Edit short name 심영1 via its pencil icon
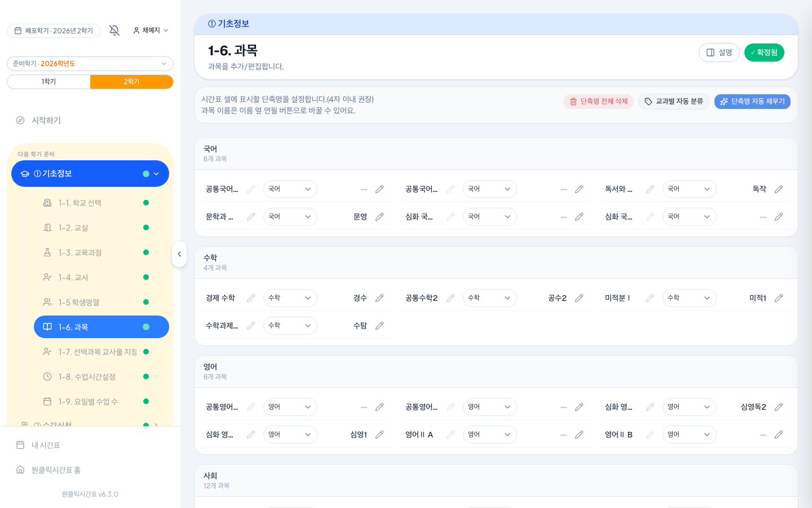 379,435
